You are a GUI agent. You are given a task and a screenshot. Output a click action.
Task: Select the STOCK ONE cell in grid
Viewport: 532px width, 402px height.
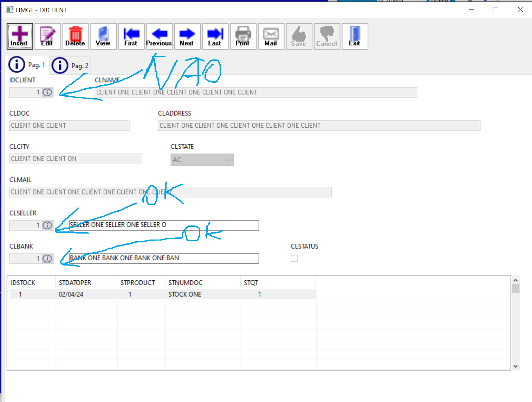[203, 294]
